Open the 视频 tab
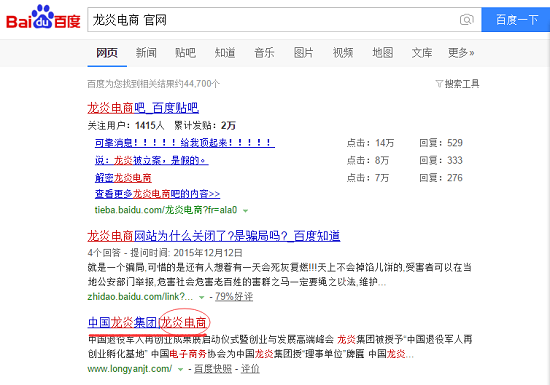This screenshot has width=550, height=385. point(343,53)
